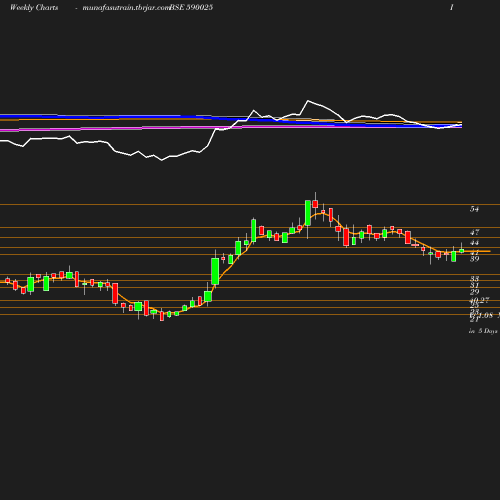Click the 44 price level label
Image resolution: width=500 pixels, height=500 pixels.
474,243
